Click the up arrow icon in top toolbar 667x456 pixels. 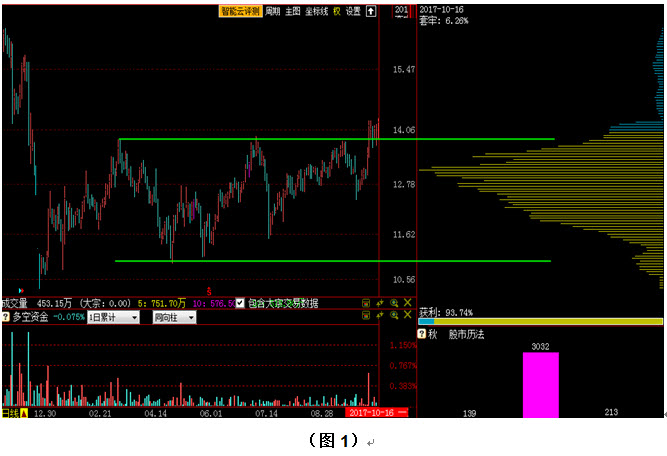coord(371,12)
